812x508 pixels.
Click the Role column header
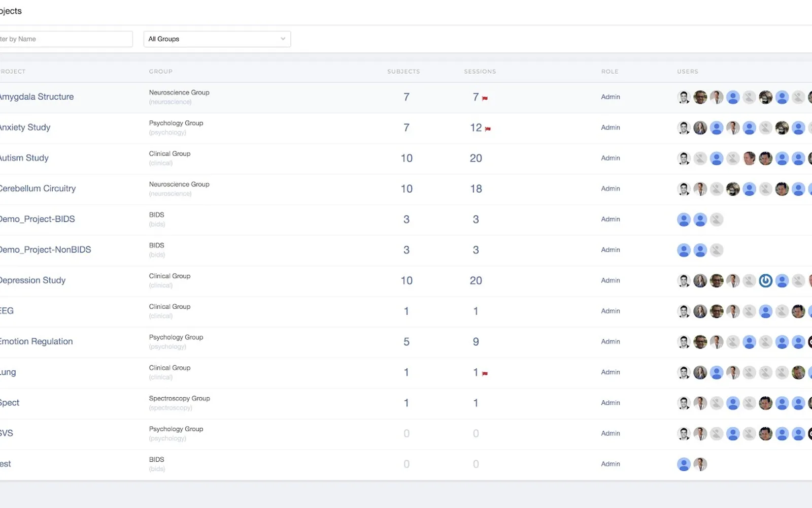click(610, 72)
